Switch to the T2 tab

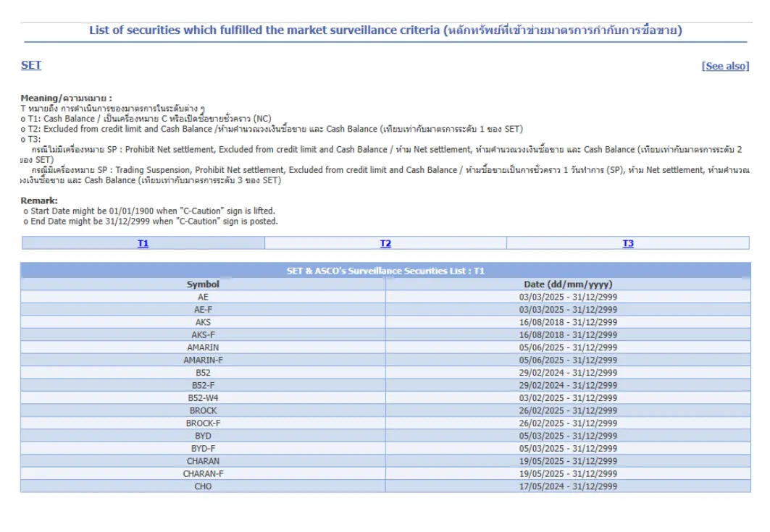click(385, 244)
